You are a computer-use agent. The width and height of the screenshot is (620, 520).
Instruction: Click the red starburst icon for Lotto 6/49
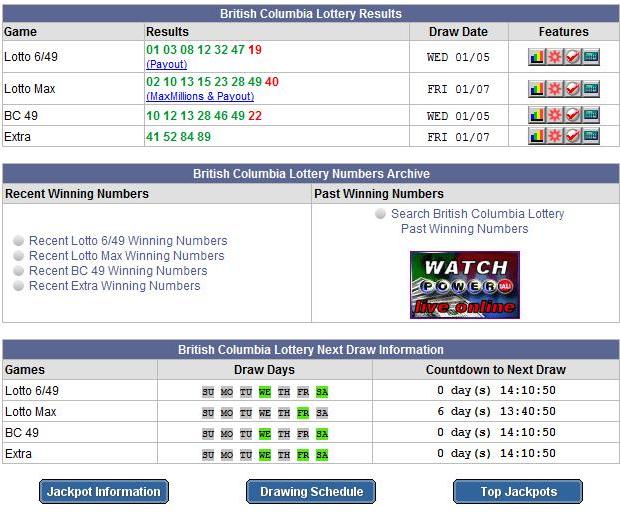tap(554, 57)
